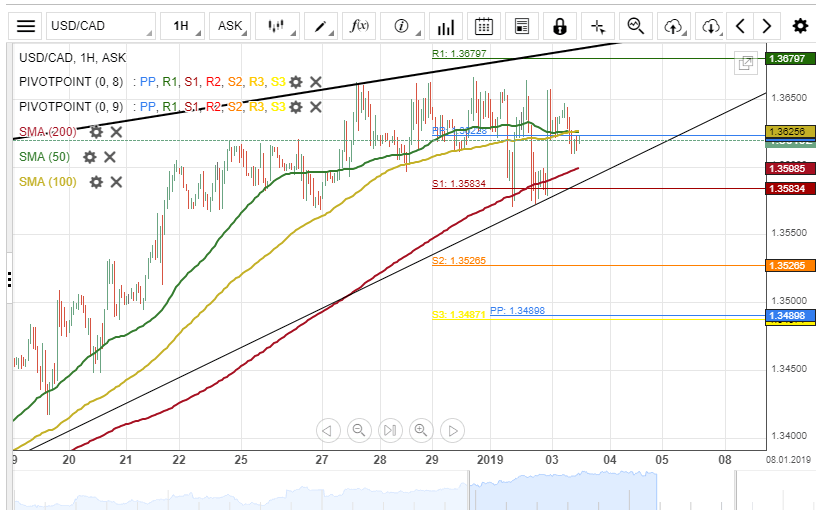Screen dimensions: 829x521
Task: Remove the SMA (100) indicator
Action: click(116, 182)
